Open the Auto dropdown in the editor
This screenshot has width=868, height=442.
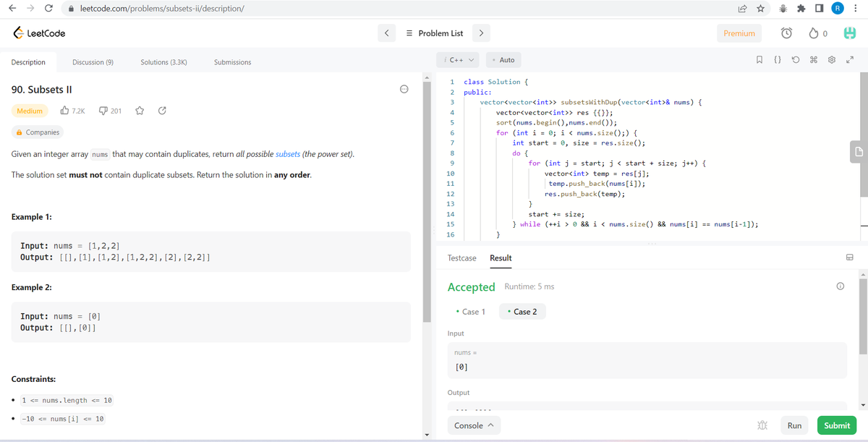pyautogui.click(x=503, y=60)
